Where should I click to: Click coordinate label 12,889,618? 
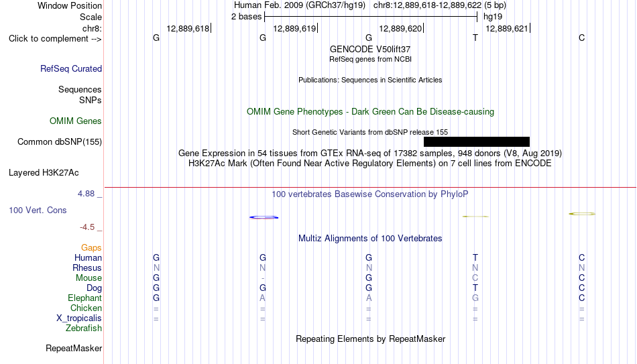(188, 28)
